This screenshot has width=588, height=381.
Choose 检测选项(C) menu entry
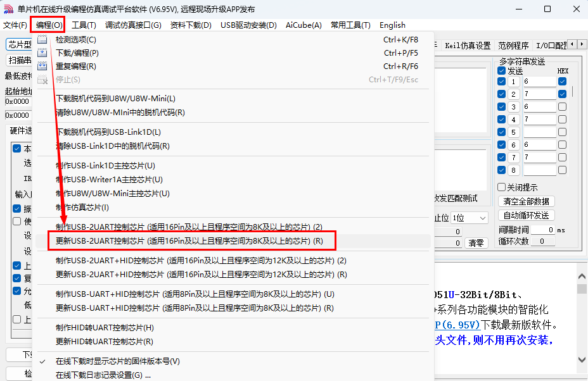(233, 39)
